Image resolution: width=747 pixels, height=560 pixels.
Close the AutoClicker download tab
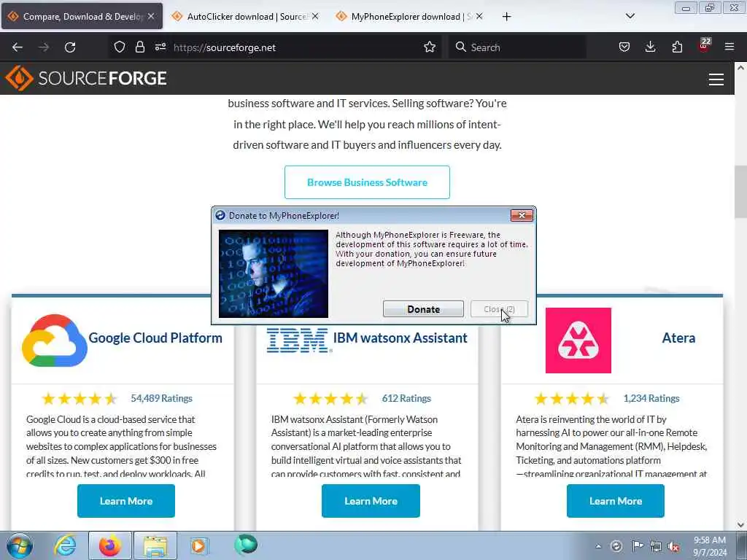pos(315,16)
